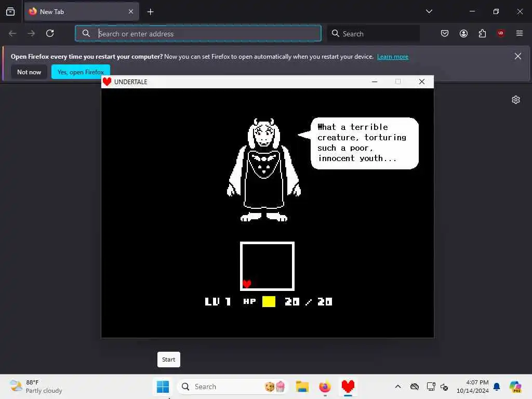Click Yes, open Firefox button
This screenshot has height=399, width=532.
[81, 72]
